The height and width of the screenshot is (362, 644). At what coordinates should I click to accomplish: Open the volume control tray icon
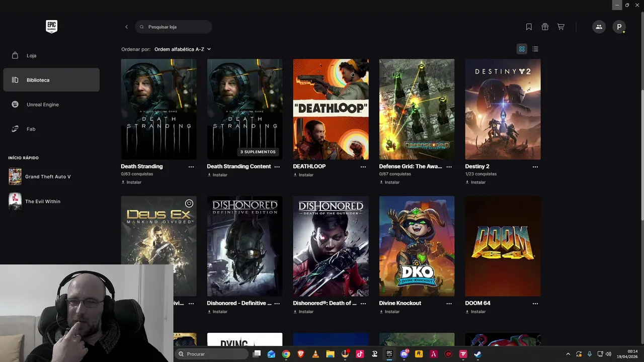[x=609, y=354]
